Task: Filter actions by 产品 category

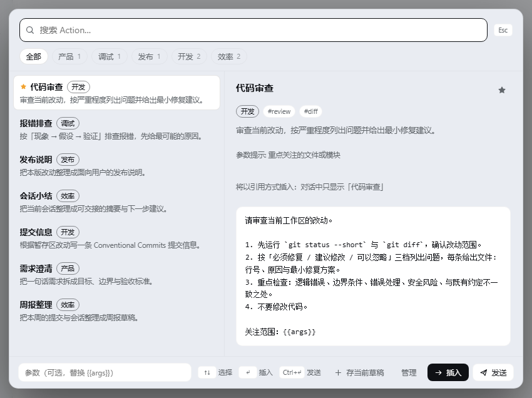Action: 69,56
